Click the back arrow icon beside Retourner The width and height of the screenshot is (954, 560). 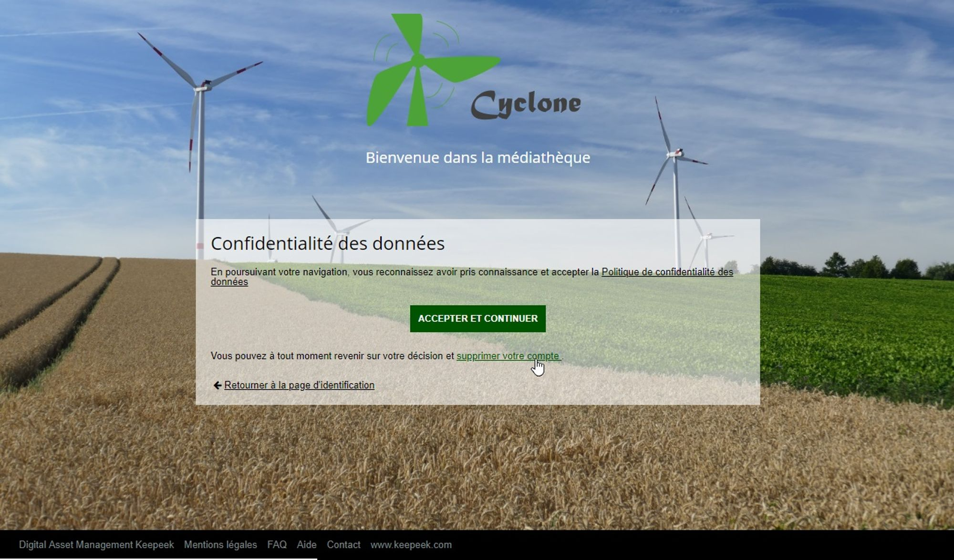(x=217, y=385)
